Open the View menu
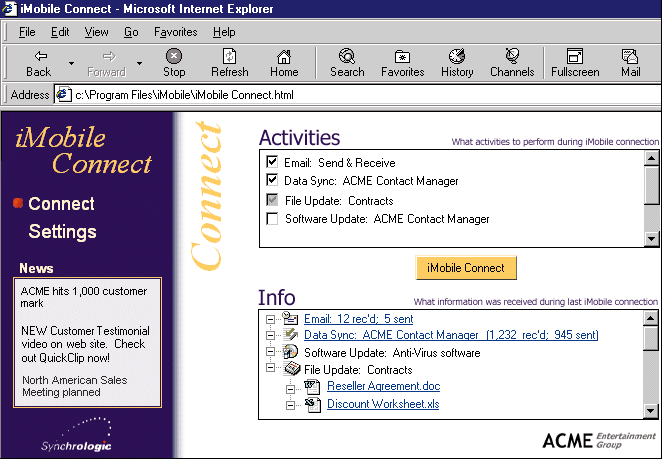 [x=96, y=32]
